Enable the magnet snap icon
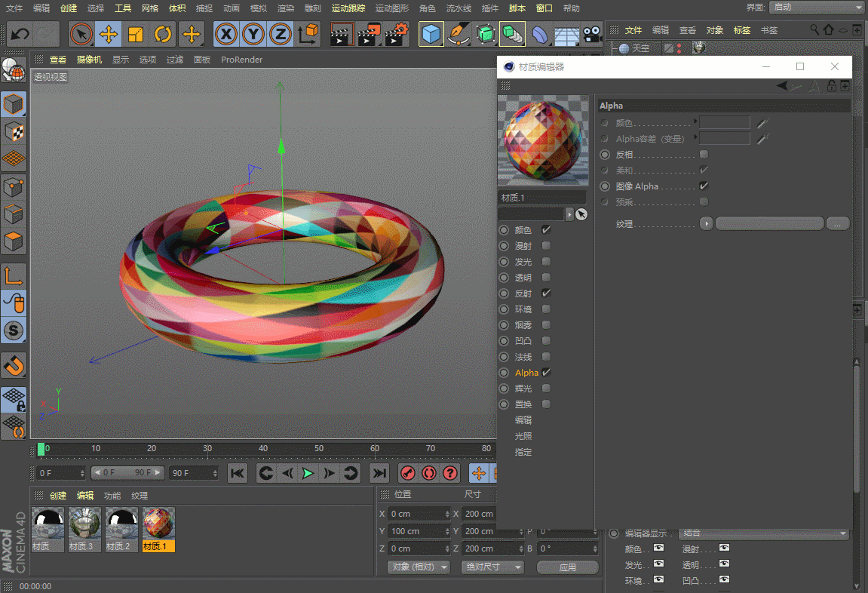 pyautogui.click(x=14, y=366)
